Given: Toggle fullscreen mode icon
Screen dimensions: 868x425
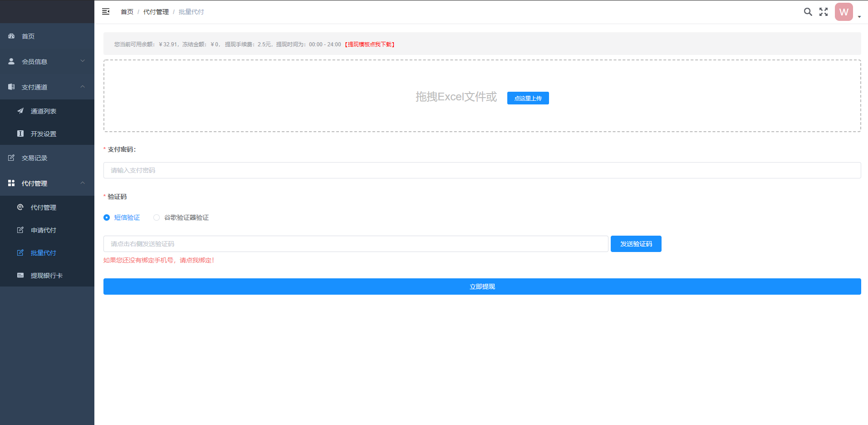Looking at the screenshot, I should click(824, 11).
